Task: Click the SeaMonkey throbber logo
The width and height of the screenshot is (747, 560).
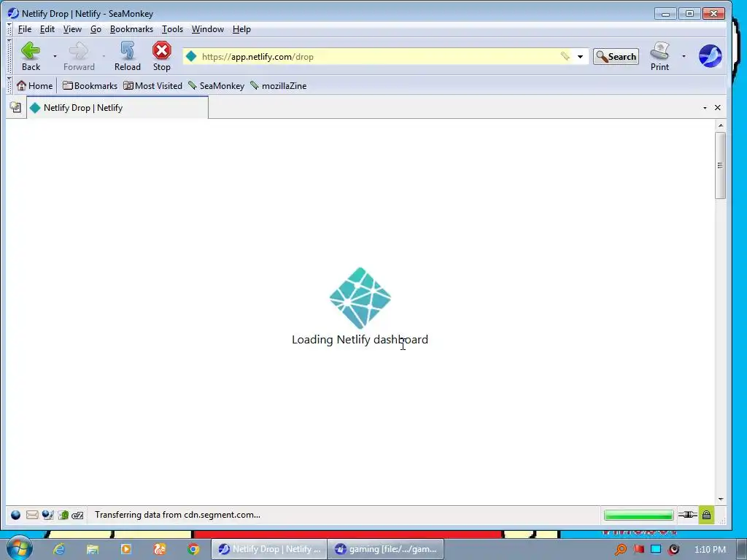Action: pyautogui.click(x=711, y=56)
